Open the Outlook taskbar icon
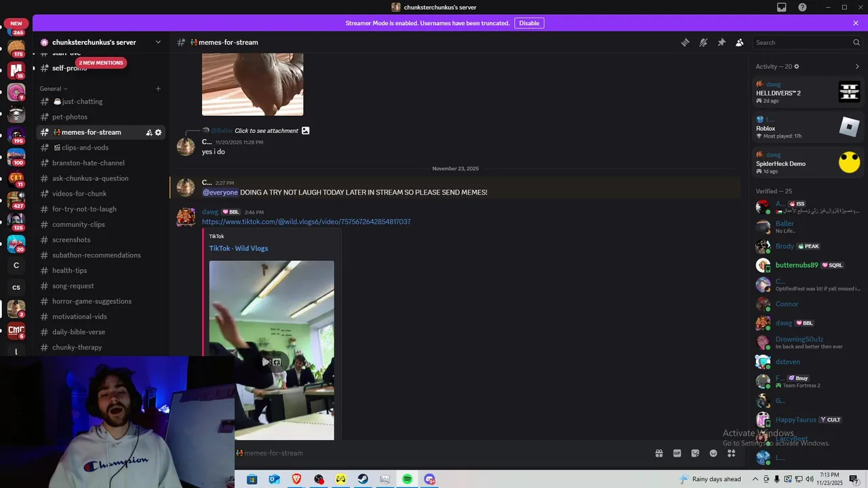 (x=274, y=479)
